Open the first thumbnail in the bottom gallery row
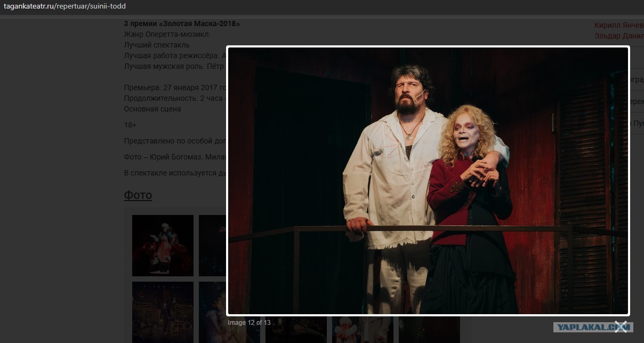This screenshot has width=644, height=343. point(163,312)
